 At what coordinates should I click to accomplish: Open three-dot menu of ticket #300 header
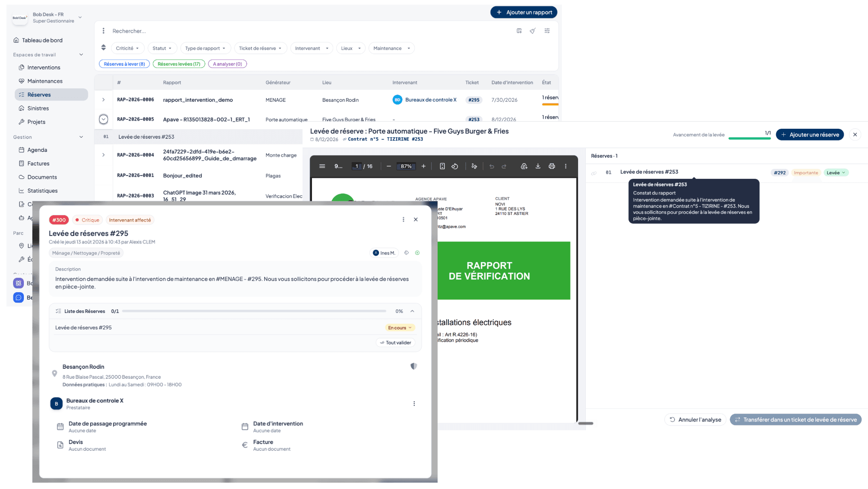click(403, 220)
